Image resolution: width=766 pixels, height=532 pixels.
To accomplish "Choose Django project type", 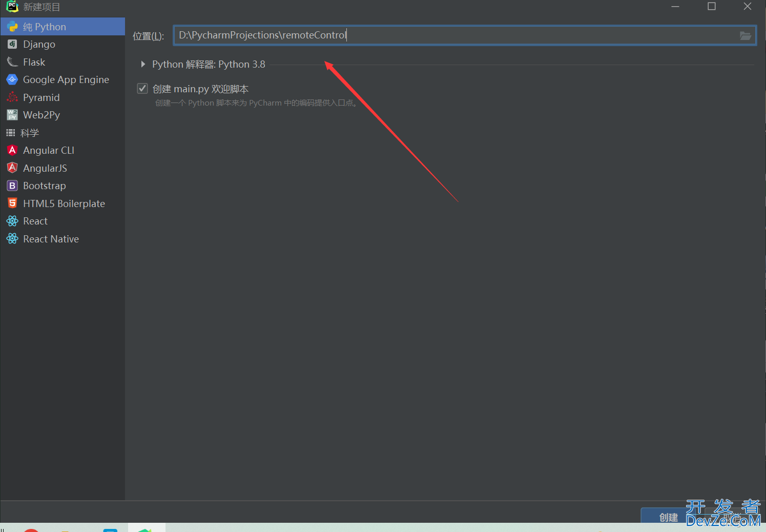I will pos(63,44).
